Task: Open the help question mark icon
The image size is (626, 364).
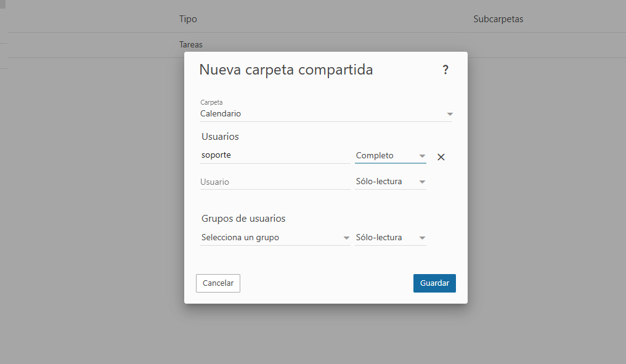Action: point(445,70)
